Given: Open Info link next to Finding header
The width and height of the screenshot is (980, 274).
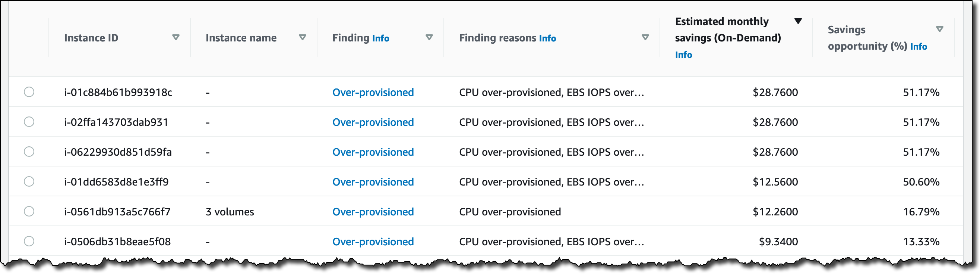Looking at the screenshot, I should (380, 38).
